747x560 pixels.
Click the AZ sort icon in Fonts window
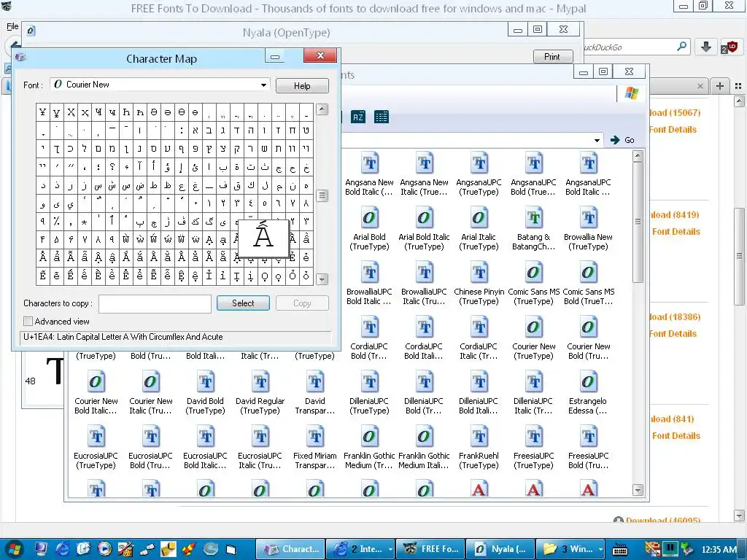358,117
